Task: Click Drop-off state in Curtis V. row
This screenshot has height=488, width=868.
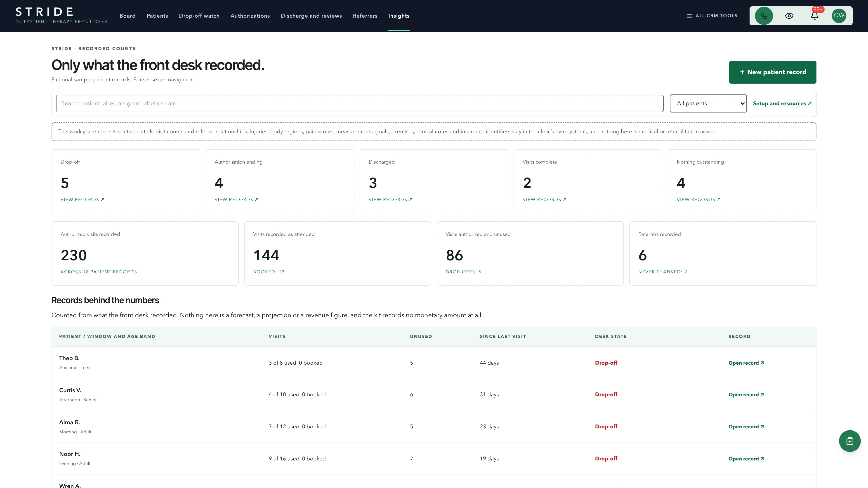Action: click(606, 394)
